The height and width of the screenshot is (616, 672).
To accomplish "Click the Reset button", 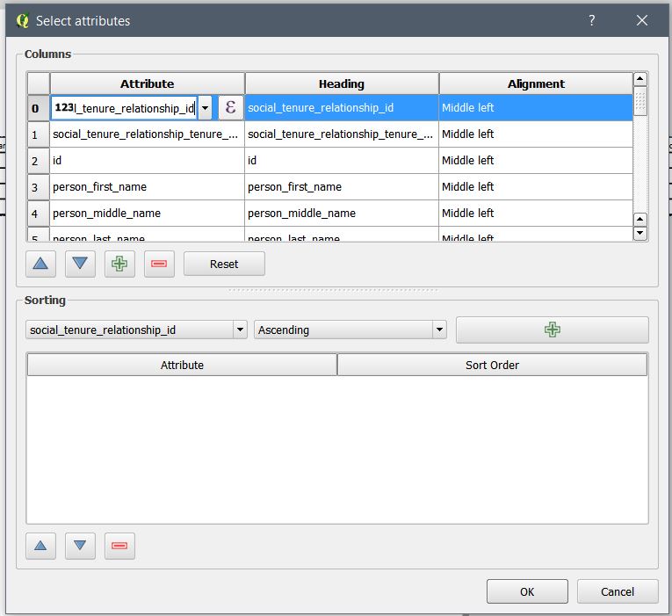I will coord(224,265).
